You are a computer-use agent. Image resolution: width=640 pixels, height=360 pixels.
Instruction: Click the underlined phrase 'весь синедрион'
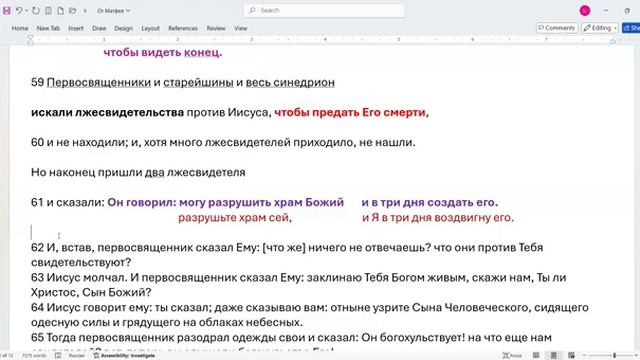click(290, 82)
